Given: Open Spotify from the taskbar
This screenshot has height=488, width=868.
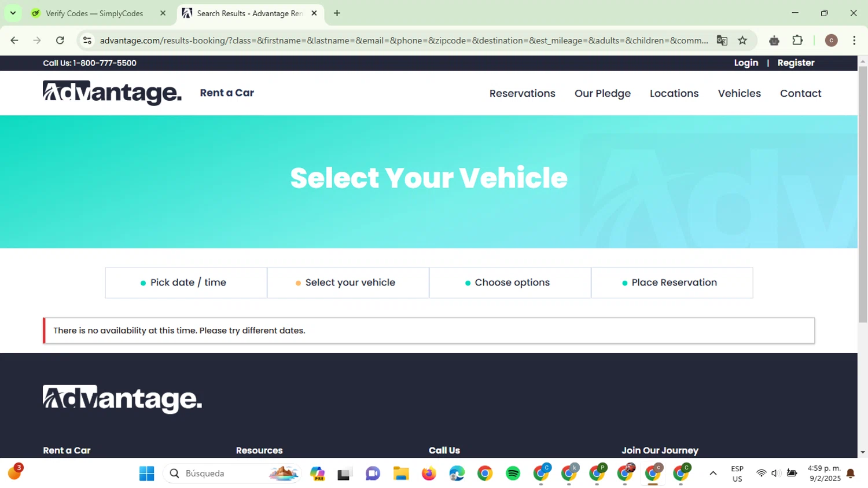Looking at the screenshot, I should coord(513,474).
